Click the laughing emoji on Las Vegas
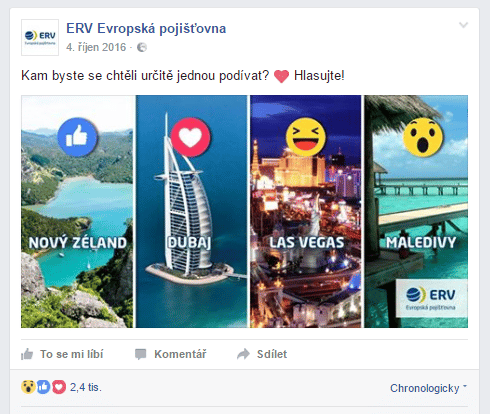This screenshot has height=414, width=490. [305, 137]
